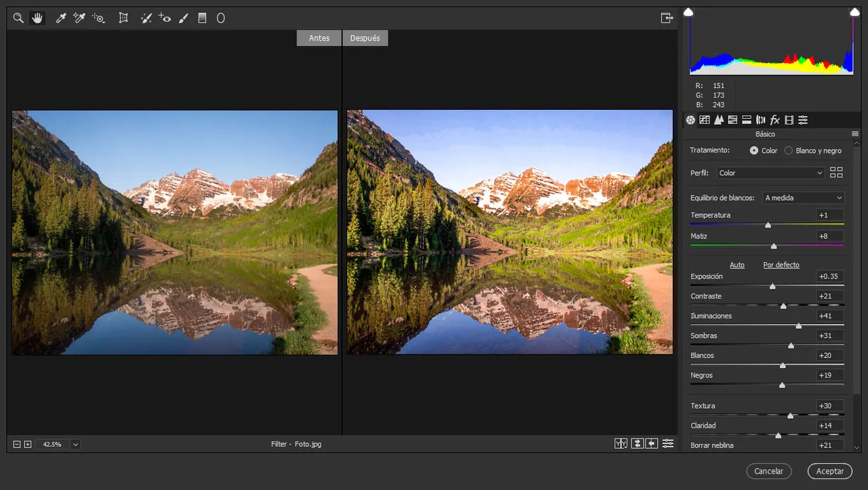Click the Antes preview image
This screenshot has width=868, height=490.
coord(175,232)
